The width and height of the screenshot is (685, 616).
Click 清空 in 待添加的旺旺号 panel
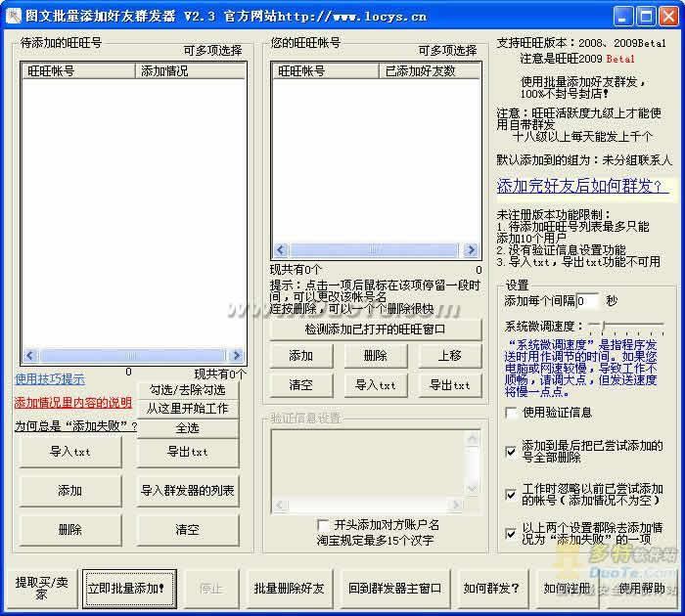(x=188, y=530)
